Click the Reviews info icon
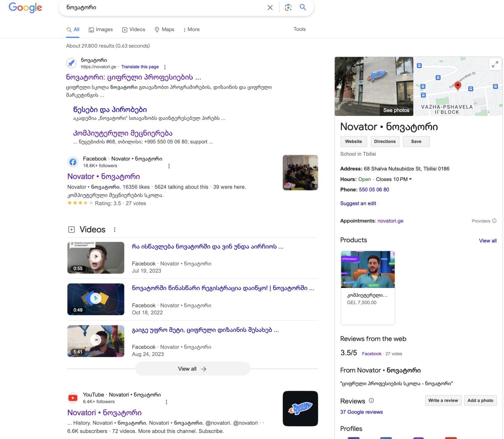The height and width of the screenshot is (439, 504). tap(371, 401)
